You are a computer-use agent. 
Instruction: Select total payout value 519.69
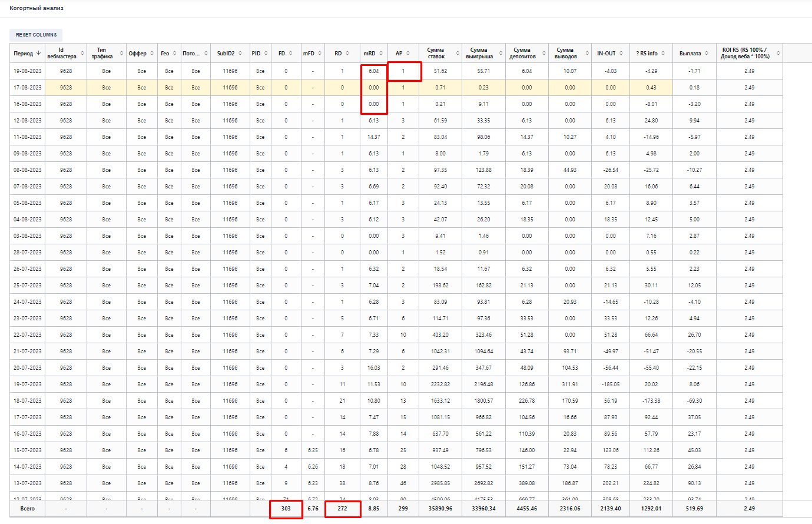694,509
